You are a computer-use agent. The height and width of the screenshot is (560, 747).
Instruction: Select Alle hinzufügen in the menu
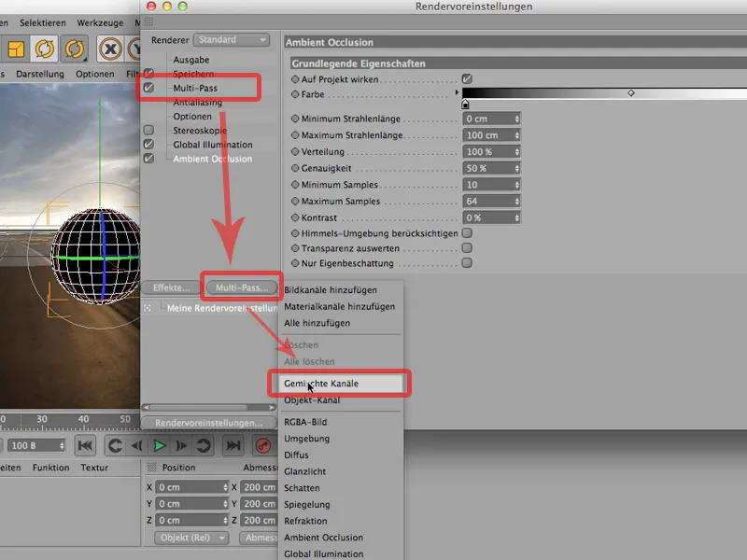click(317, 323)
